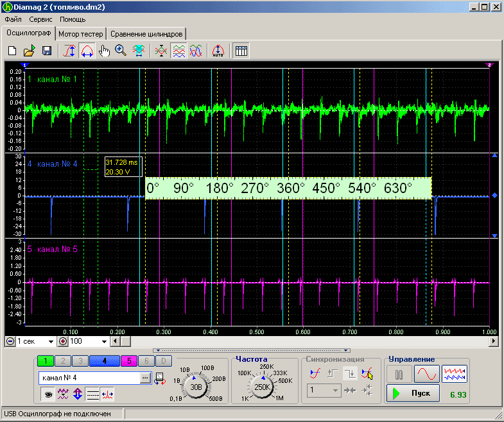Select gray channel 2 button

63,361
